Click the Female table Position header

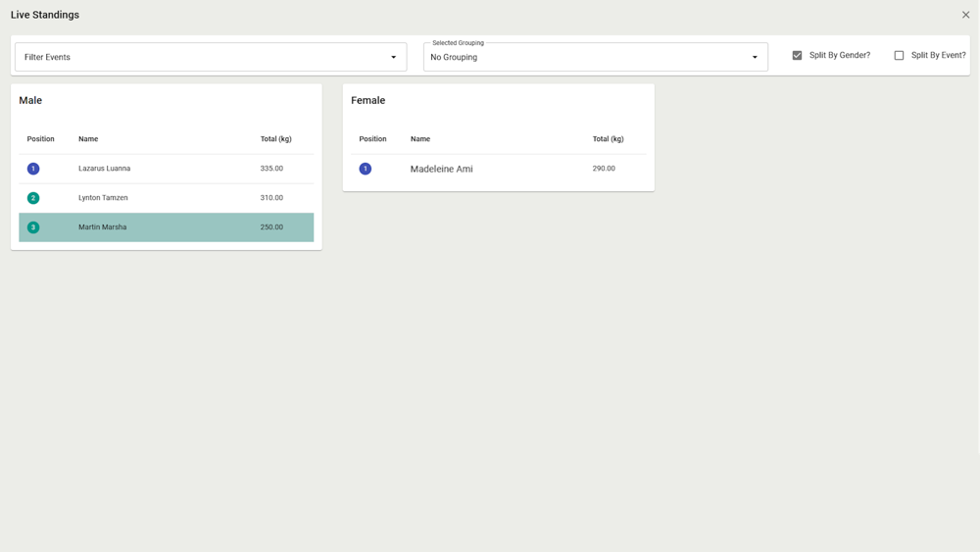[x=372, y=139]
